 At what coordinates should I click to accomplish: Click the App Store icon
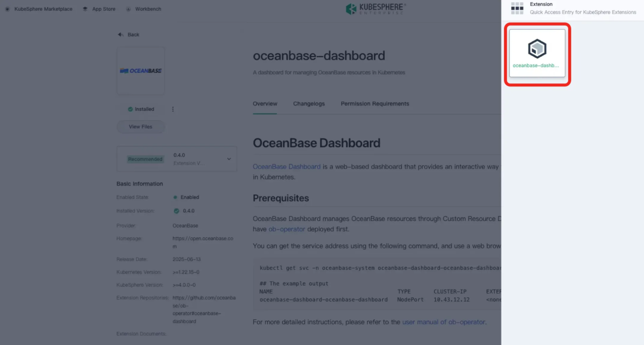coord(85,9)
